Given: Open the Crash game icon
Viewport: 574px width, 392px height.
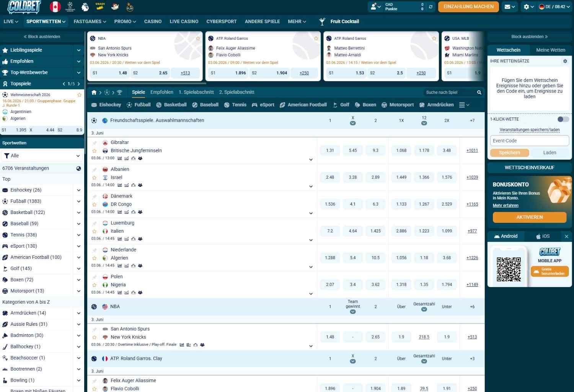Looking at the screenshot, I should point(100,7).
